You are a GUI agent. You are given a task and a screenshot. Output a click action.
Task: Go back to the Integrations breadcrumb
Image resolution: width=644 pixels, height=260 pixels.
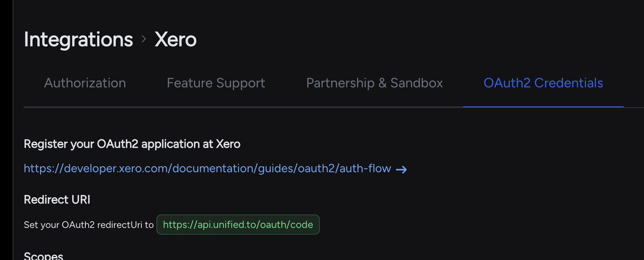pyautogui.click(x=79, y=40)
